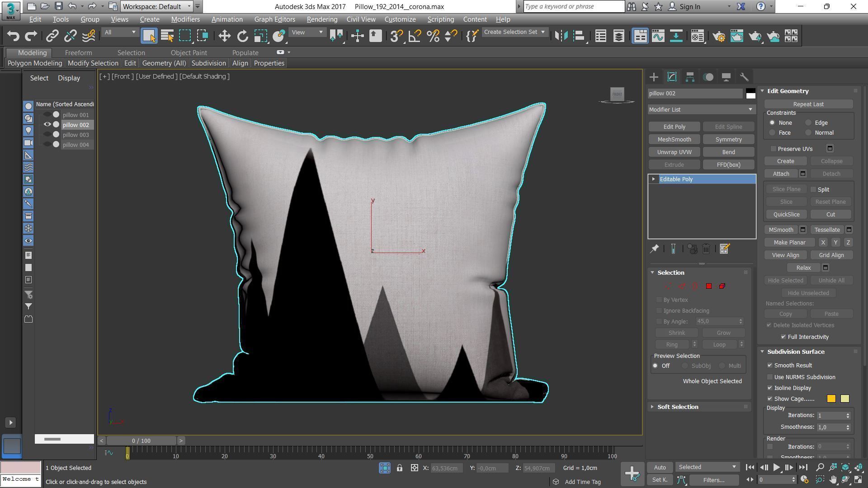Image resolution: width=868 pixels, height=488 pixels.
Task: Click the Repeat Last button
Action: point(808,104)
